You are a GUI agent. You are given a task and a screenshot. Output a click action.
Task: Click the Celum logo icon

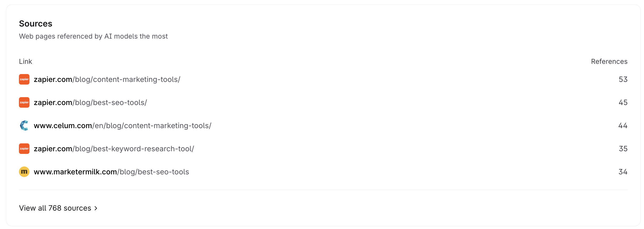click(x=24, y=126)
